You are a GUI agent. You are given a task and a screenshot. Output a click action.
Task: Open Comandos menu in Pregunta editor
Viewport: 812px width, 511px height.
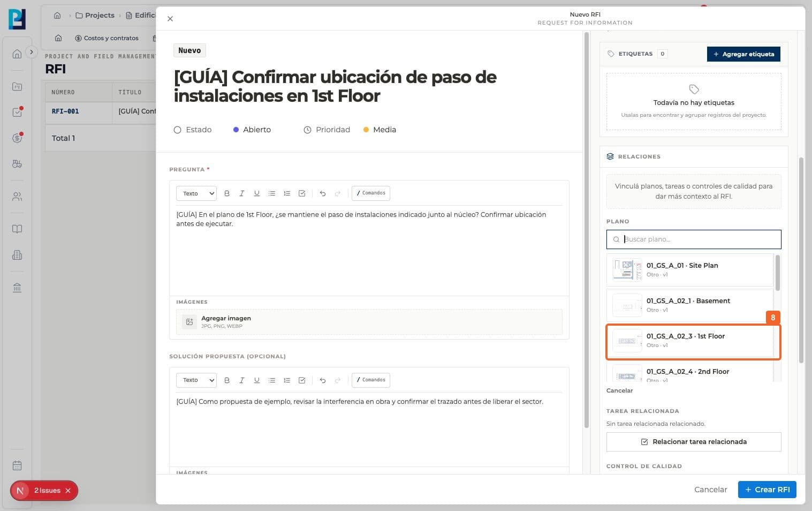371,193
